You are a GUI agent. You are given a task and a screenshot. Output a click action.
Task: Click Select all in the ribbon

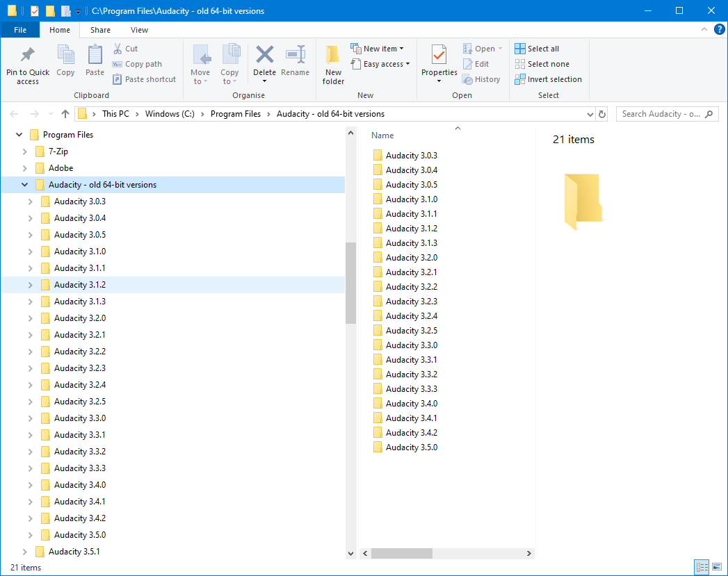(x=536, y=49)
